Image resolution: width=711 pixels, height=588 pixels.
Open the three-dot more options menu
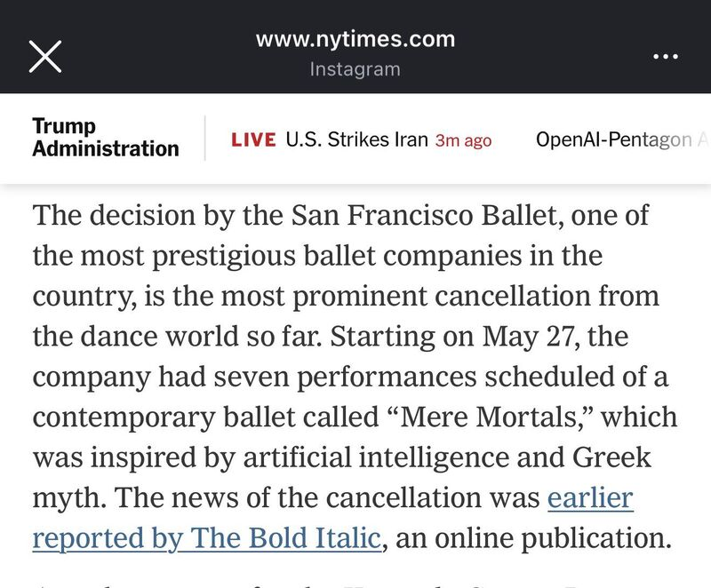[x=665, y=55]
